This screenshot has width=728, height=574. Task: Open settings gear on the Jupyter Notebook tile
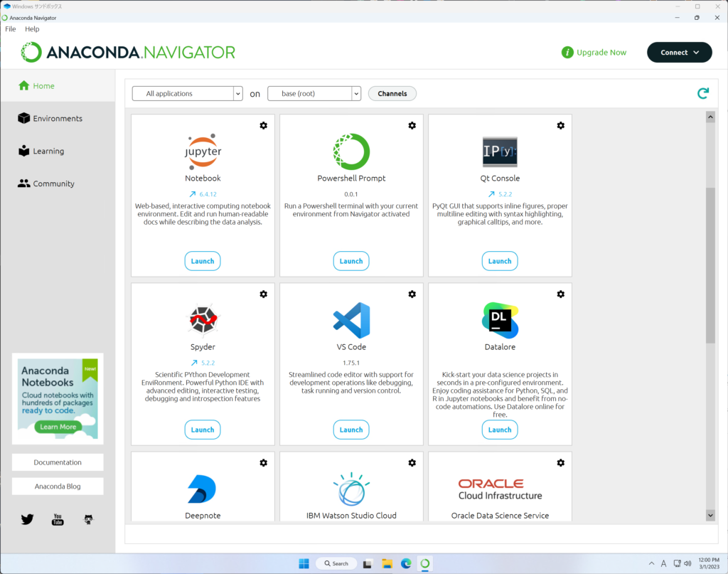(263, 125)
